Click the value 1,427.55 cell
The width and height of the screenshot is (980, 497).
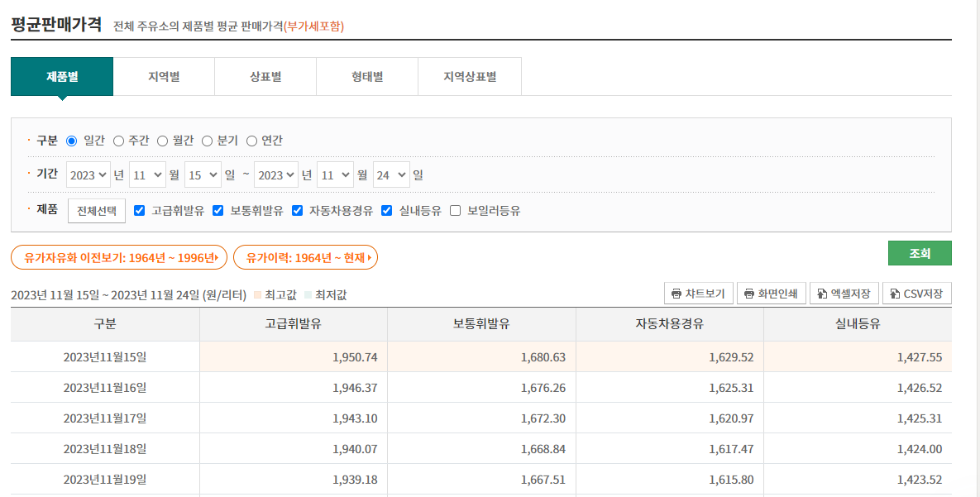(x=858, y=357)
